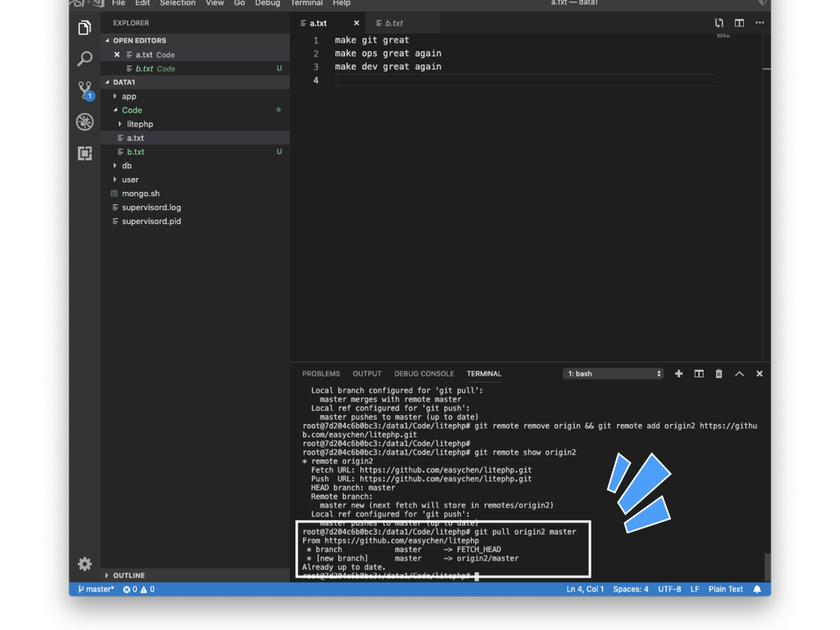The image size is (840, 630).
Task: Open the Terminal menu in menu bar
Action: click(x=306, y=3)
